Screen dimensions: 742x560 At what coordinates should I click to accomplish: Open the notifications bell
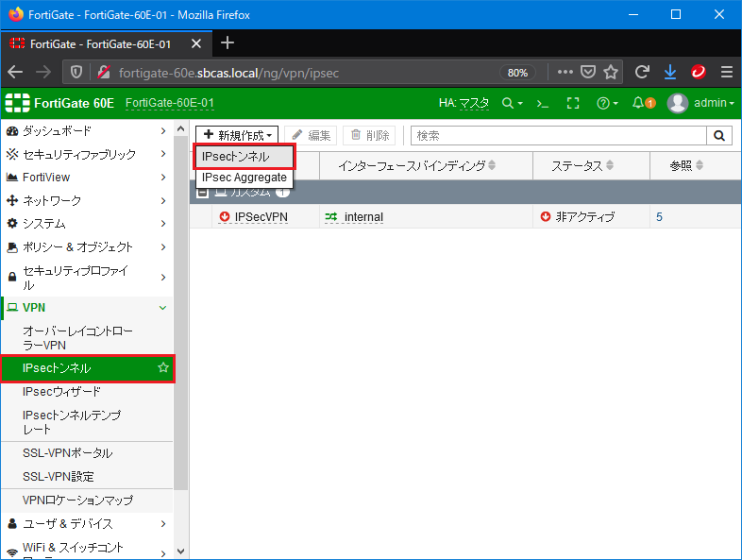click(x=644, y=103)
